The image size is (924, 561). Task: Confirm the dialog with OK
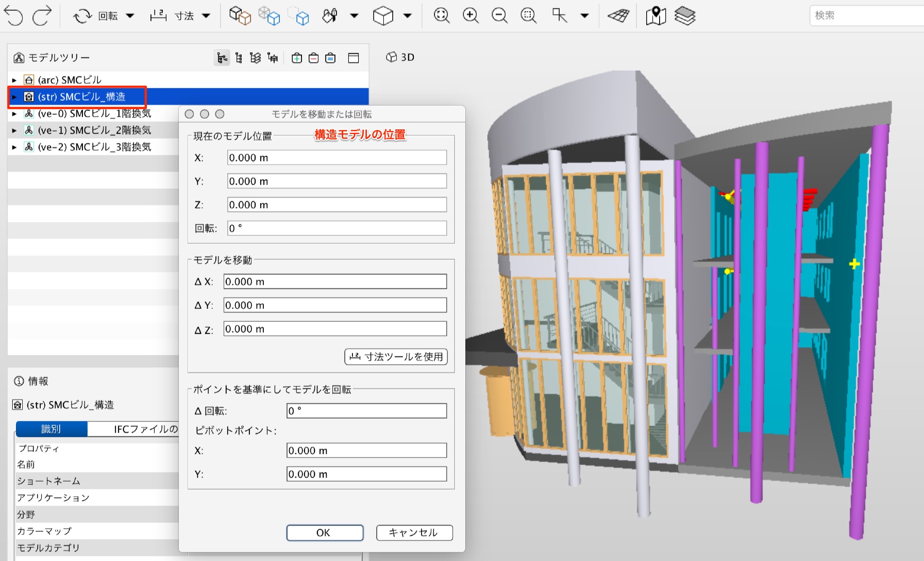(325, 533)
